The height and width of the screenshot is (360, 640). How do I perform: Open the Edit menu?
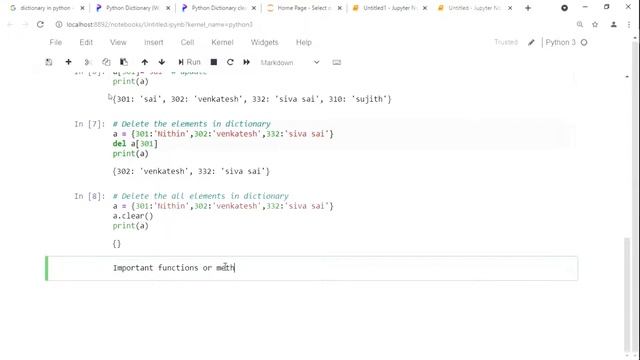coord(86,42)
